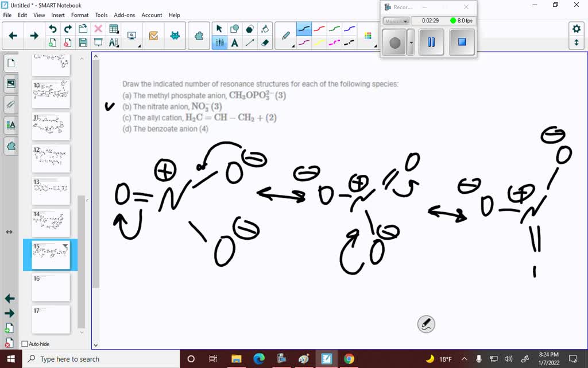Open the table insert dropdown arrow
Viewport: 588px width, 368px height.
pos(117,32)
